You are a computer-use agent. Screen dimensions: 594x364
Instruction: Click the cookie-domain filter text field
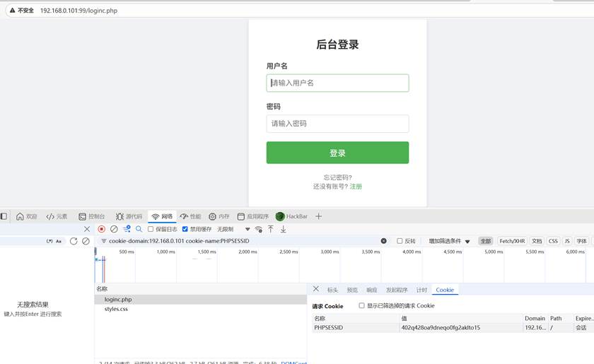[x=243, y=241]
